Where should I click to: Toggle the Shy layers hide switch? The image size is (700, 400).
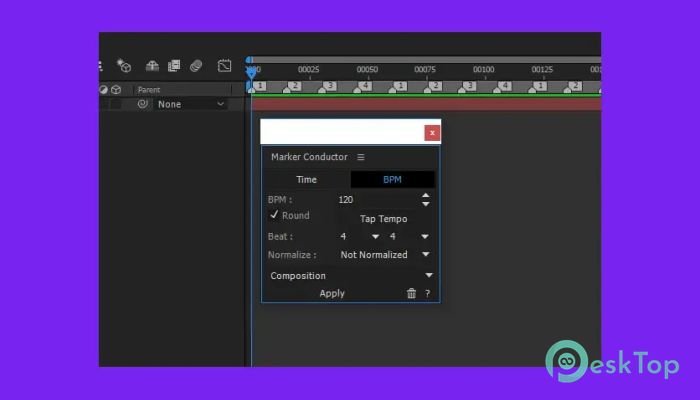point(152,66)
